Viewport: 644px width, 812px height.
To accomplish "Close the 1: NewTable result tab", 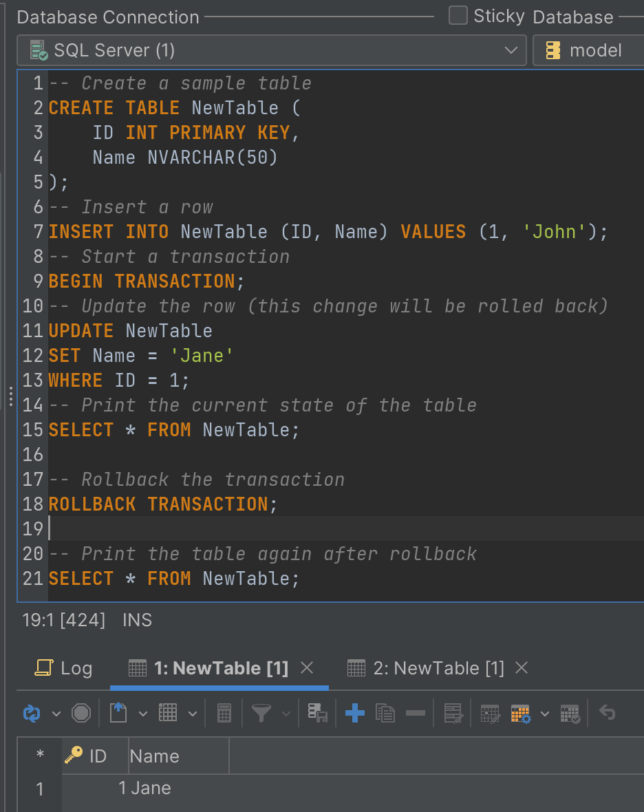I will (x=308, y=667).
